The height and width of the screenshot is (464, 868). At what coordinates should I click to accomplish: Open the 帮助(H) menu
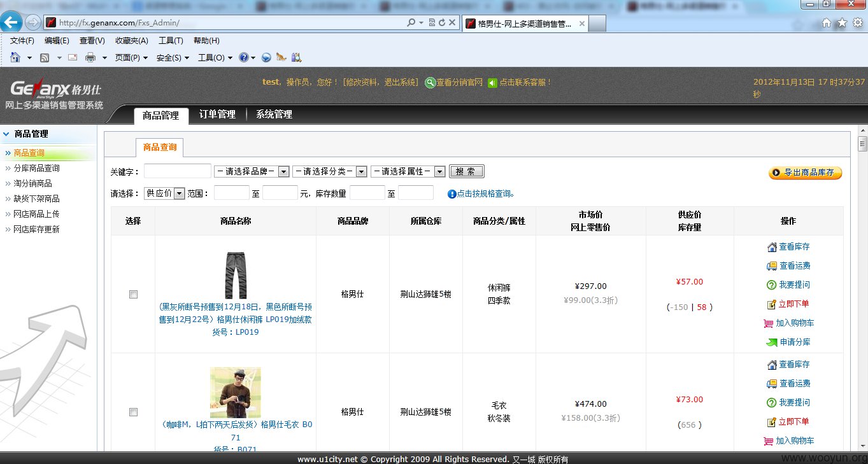(x=206, y=41)
